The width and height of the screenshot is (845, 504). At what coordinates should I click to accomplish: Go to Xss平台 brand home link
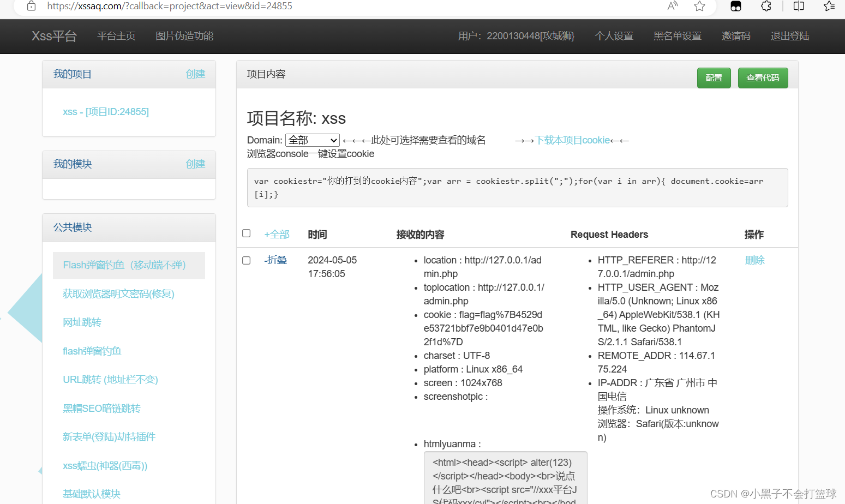[54, 36]
